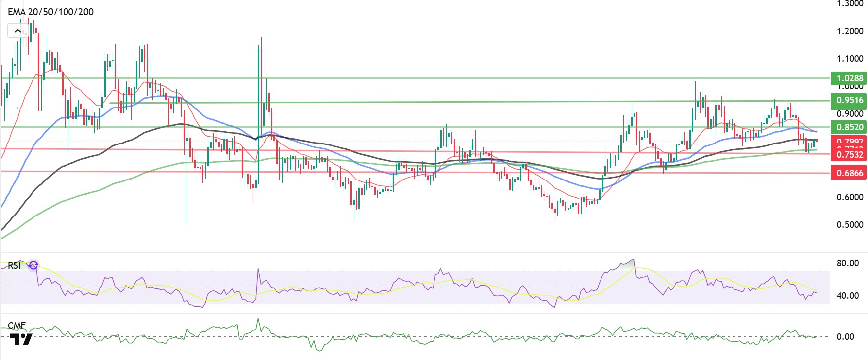Collapse the indicator legend with the chevron button
The image size is (868, 360).
coord(17,31)
